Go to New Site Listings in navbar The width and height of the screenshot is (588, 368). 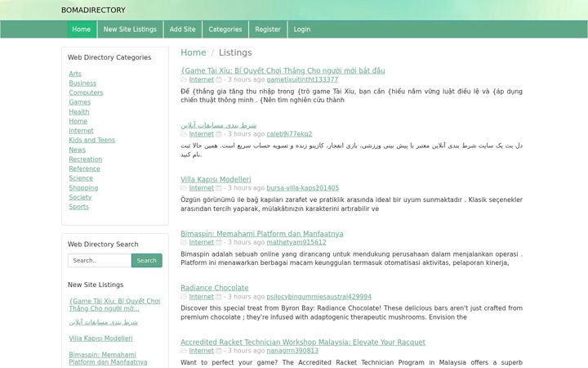(x=130, y=29)
